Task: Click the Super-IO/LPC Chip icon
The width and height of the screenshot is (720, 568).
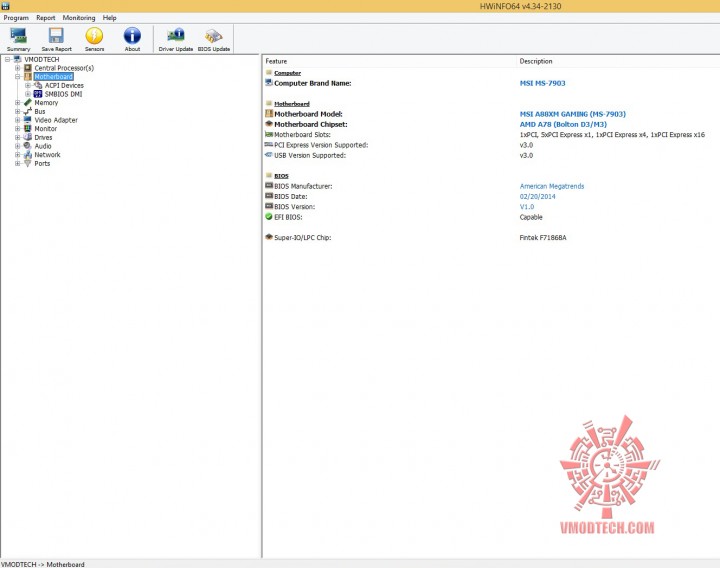Action: [269, 237]
